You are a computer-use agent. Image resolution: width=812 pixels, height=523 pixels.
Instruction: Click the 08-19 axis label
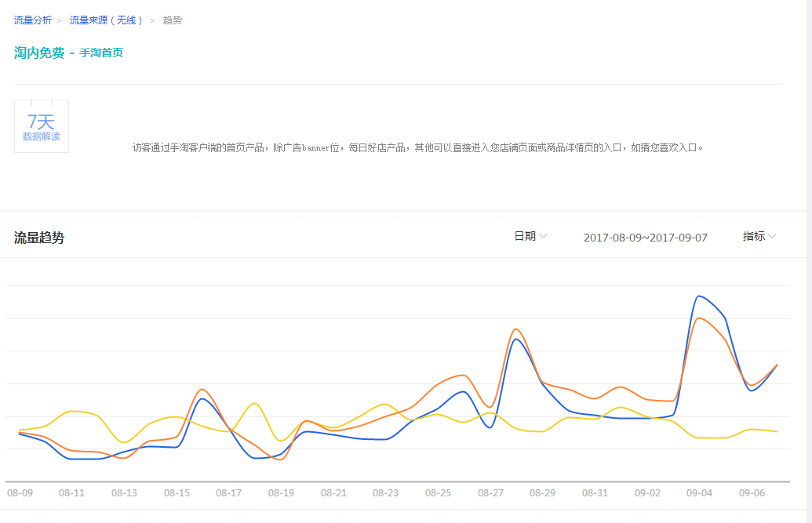coord(281,493)
